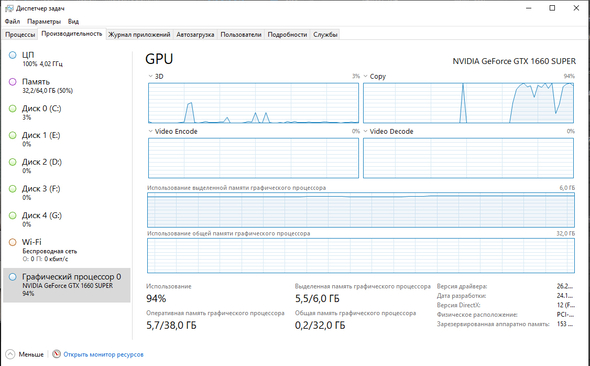Switch to the Автозагрузка tab
Image resolution: width=590 pixels, height=366 pixels.
point(195,35)
